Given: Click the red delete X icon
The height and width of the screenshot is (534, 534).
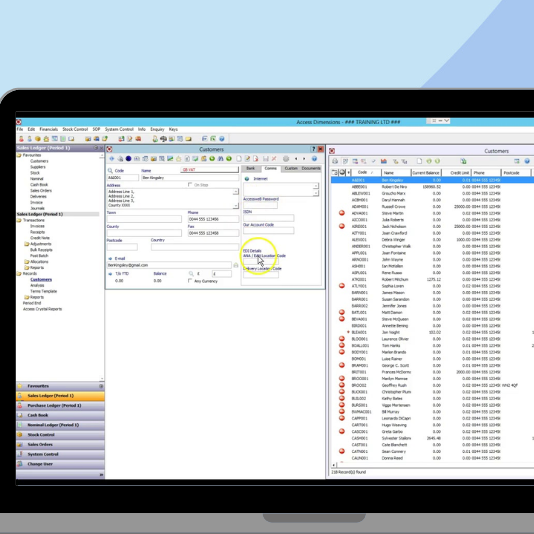Looking at the screenshot, I should click(x=274, y=159).
